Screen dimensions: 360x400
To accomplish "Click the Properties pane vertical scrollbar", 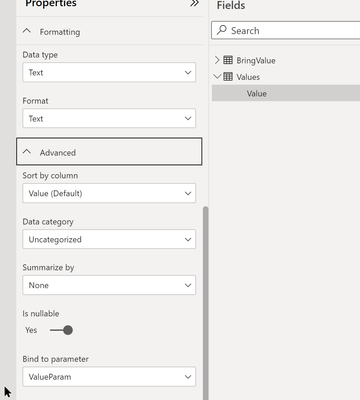I will point(206,303).
